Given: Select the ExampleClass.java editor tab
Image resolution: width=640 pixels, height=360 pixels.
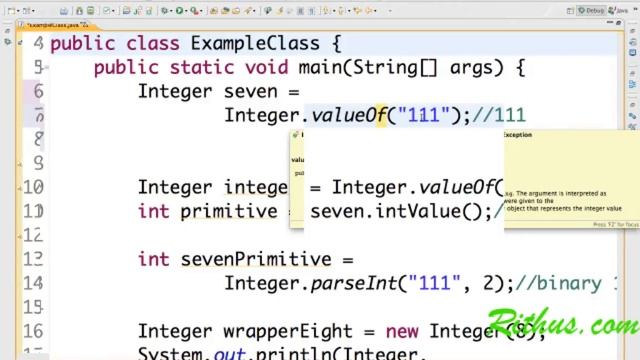Looking at the screenshot, I should coord(53,25).
